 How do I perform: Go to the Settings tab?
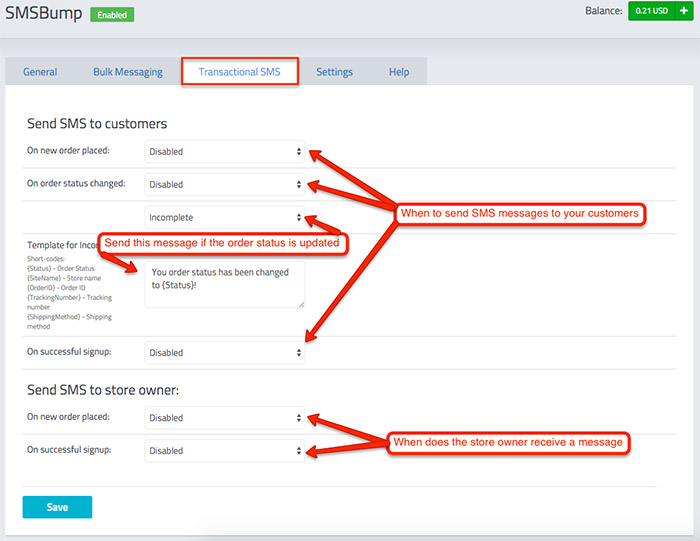coord(334,72)
